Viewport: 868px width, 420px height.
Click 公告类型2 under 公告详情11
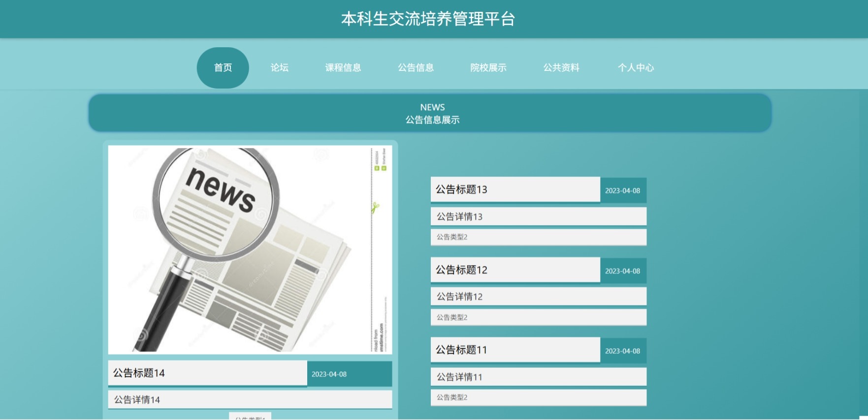click(x=539, y=397)
